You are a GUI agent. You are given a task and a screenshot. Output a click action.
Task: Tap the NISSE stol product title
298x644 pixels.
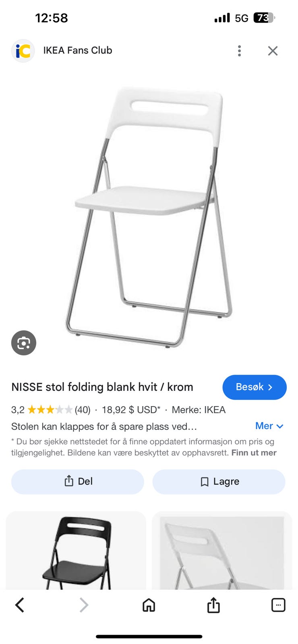pos(102,387)
